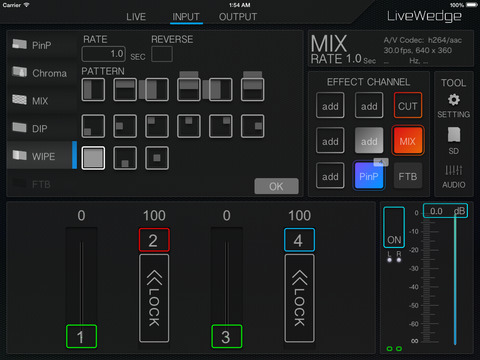The image size is (480, 360).
Task: Select the MIX effect in the sidebar list
Action: click(x=42, y=101)
